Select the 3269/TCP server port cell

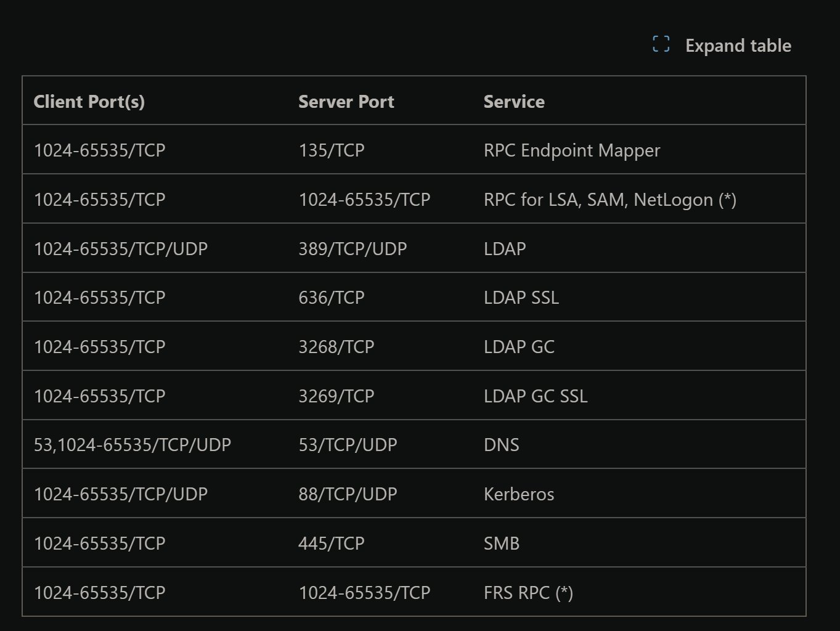point(336,396)
